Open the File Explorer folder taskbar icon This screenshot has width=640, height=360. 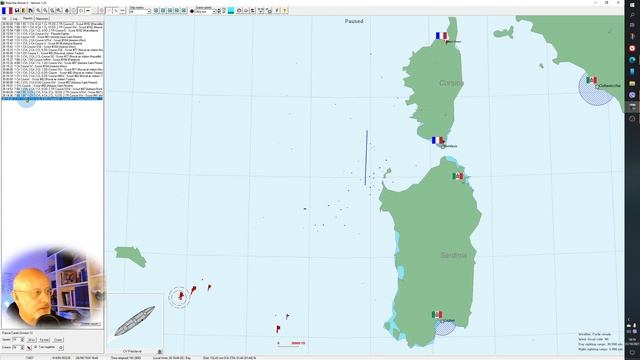632,83
